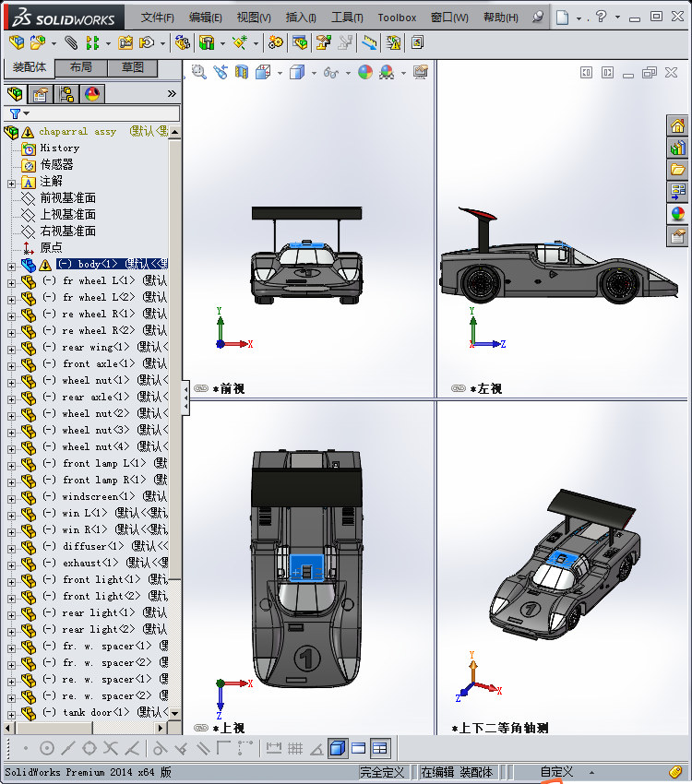The image size is (692, 784).
Task: Expand the body<1> component node
Action: click(x=11, y=267)
